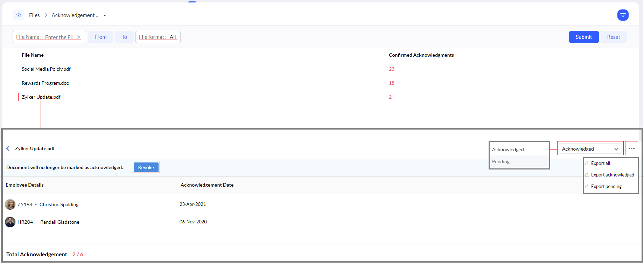Viewport: 644px width, 264px height.
Task: Select employee HR204 Randall Gladstone
Action: [48, 222]
